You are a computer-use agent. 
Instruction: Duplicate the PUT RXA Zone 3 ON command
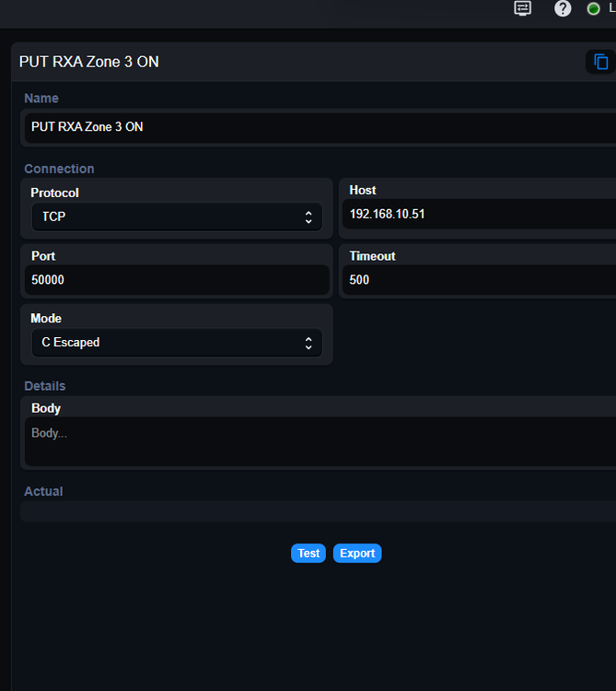pos(600,62)
